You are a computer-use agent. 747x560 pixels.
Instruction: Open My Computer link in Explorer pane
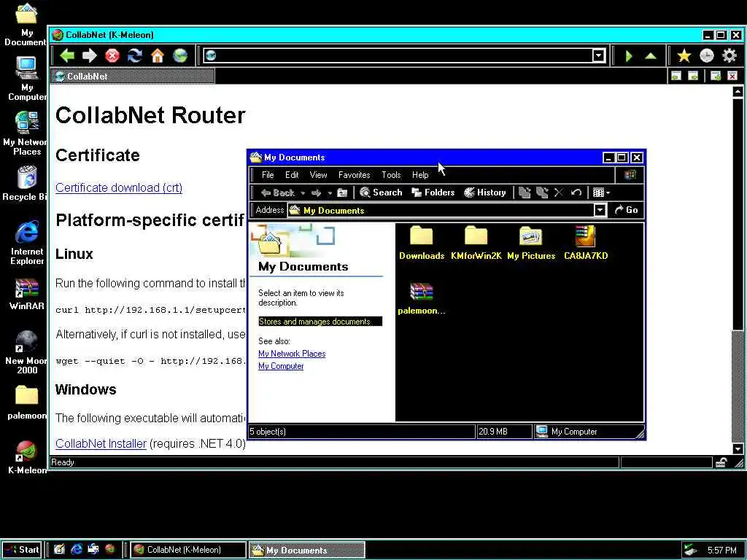tap(281, 366)
